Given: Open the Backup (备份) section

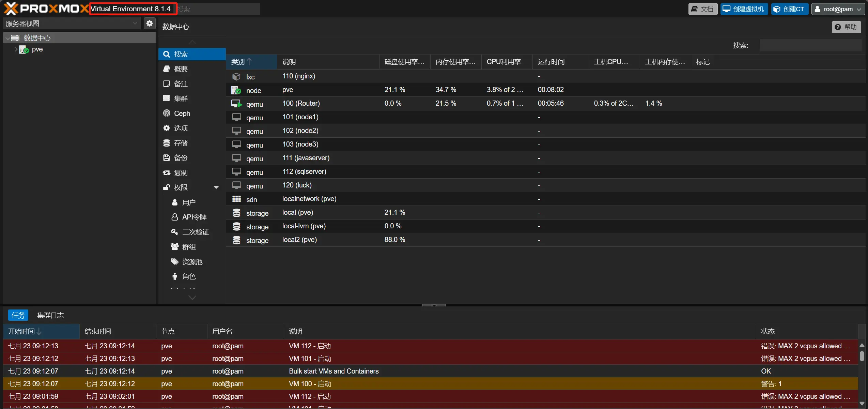Looking at the screenshot, I should click(181, 158).
